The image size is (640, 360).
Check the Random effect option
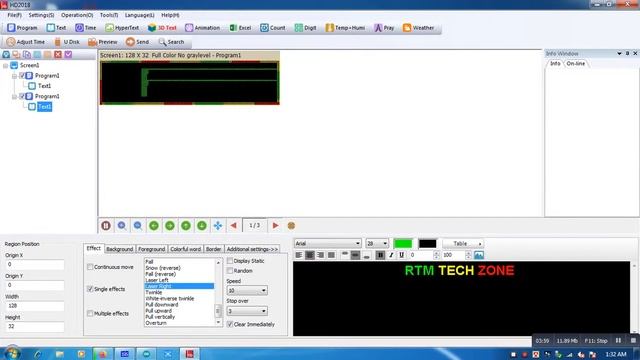(x=230, y=271)
